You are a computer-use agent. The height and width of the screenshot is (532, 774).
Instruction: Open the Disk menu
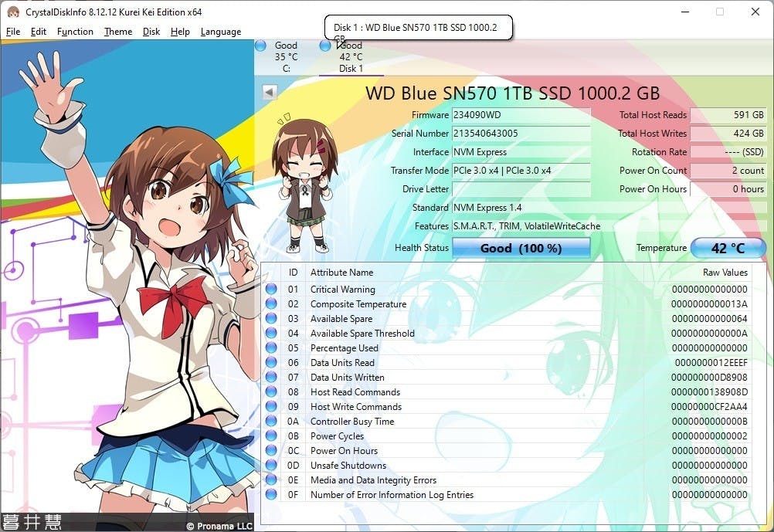tap(151, 32)
